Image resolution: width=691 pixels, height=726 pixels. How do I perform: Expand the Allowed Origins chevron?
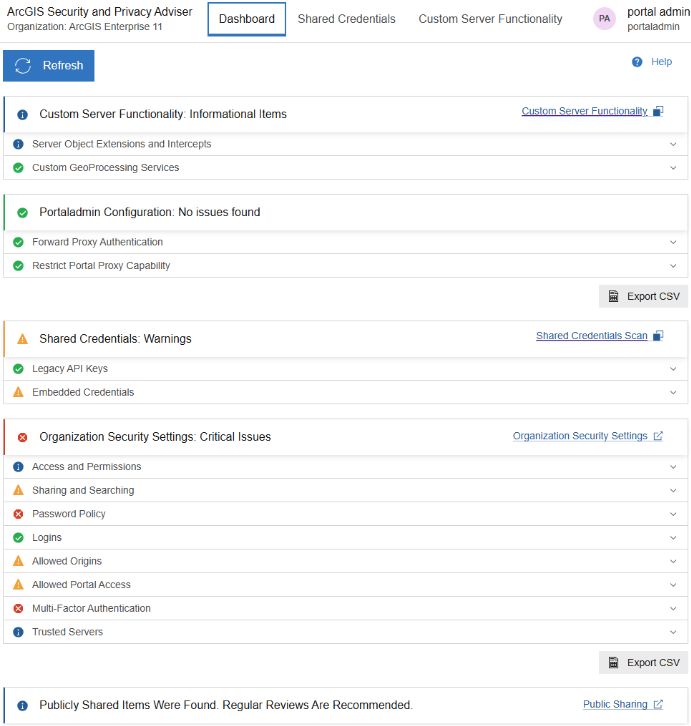[x=673, y=561]
